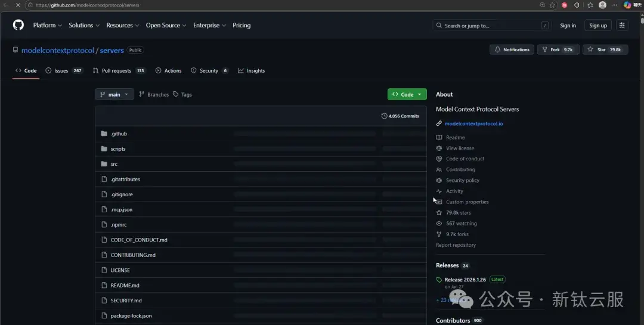Screen dimensions: 644x325
Task: Open the scripts folder
Action: pos(118,149)
